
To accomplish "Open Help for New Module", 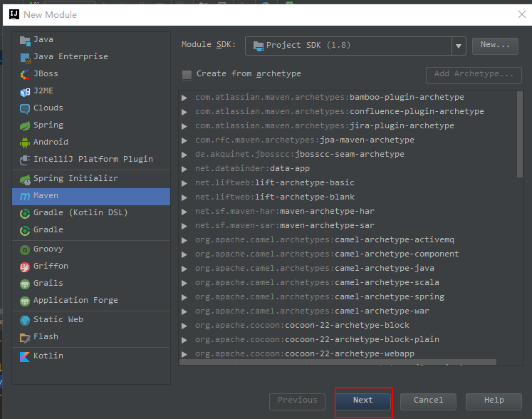I will pyautogui.click(x=494, y=401).
